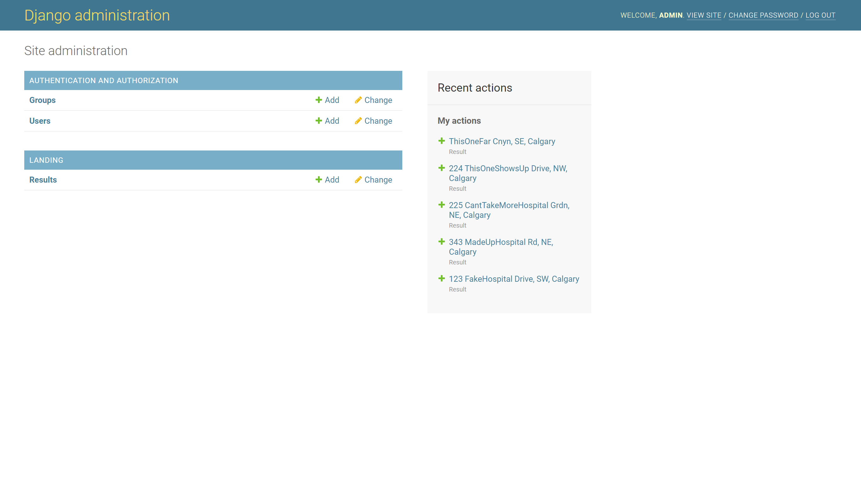Click the Django administration site title

tap(97, 15)
